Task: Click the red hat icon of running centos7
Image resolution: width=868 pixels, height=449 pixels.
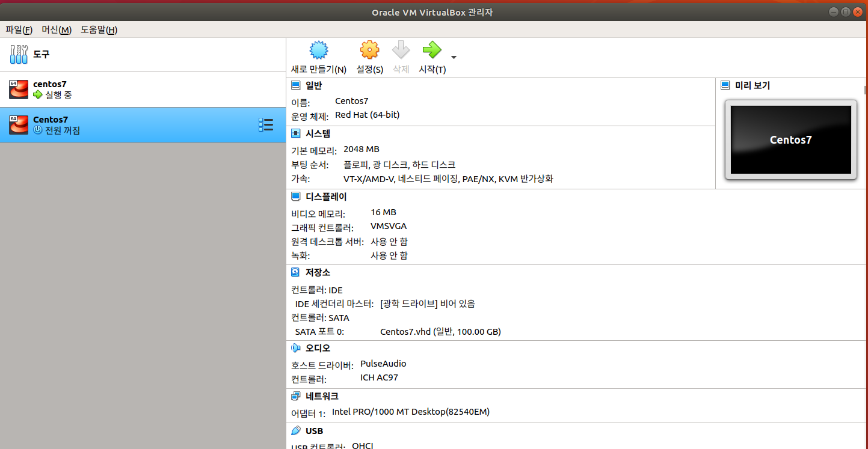Action: tap(19, 89)
